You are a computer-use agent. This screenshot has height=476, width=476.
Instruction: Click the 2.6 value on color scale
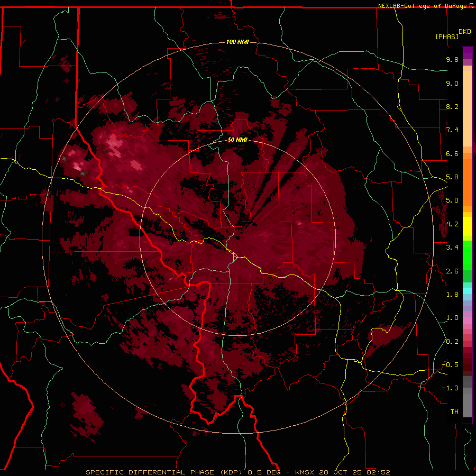click(452, 271)
